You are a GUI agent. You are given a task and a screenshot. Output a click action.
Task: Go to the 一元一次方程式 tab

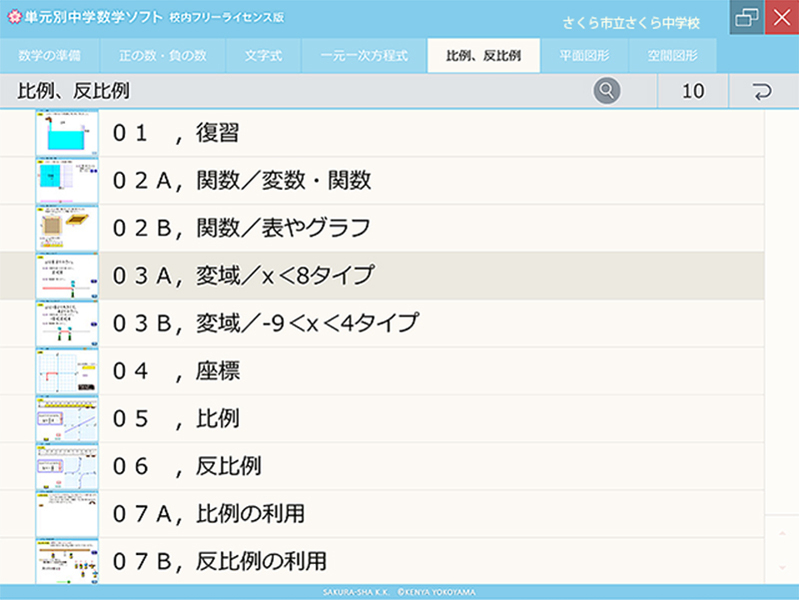tap(364, 56)
